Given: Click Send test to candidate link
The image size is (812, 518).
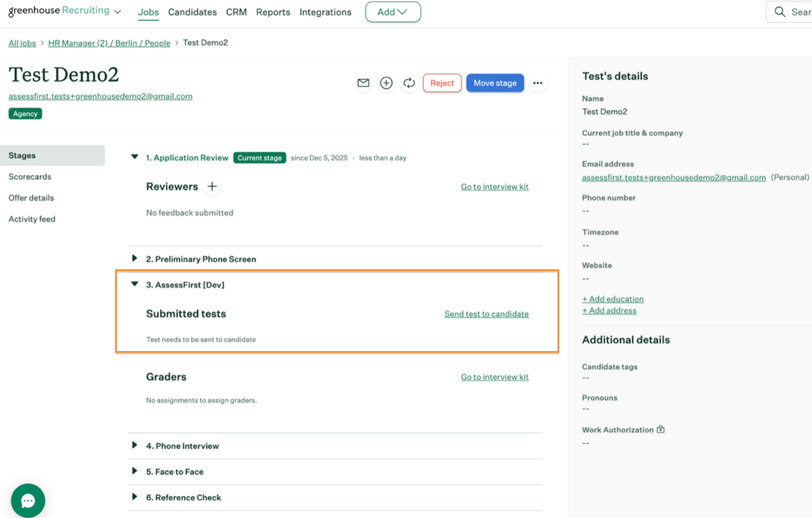Looking at the screenshot, I should [x=486, y=314].
